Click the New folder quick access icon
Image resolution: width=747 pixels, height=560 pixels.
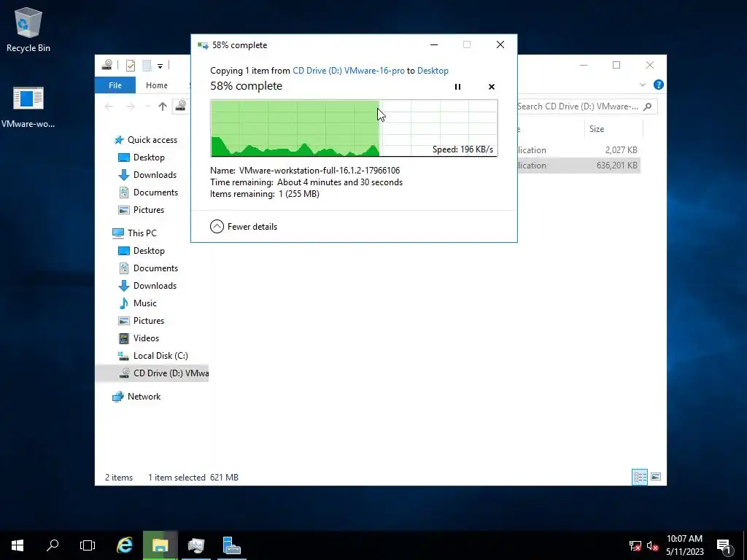(147, 65)
